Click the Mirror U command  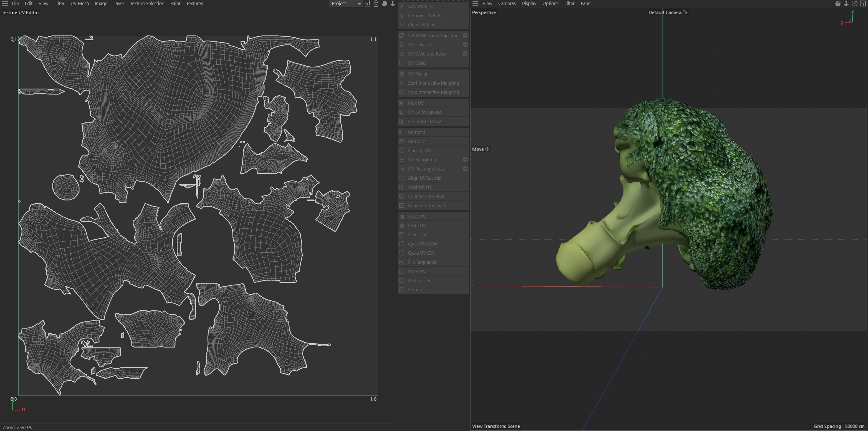click(416, 132)
